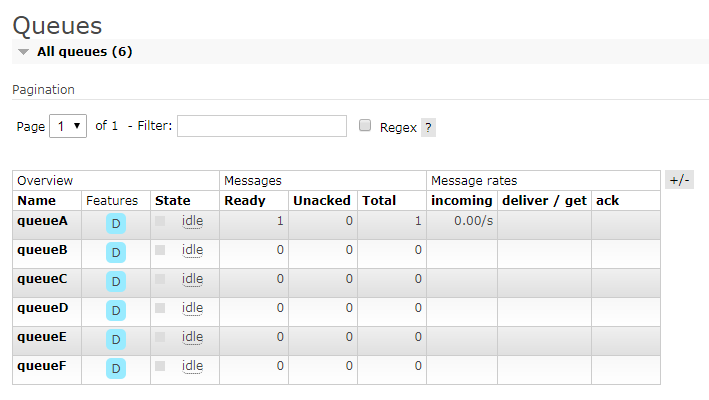Click the durable D badge for queueD
Image resolution: width=709 pixels, height=400 pixels.
coord(116,311)
